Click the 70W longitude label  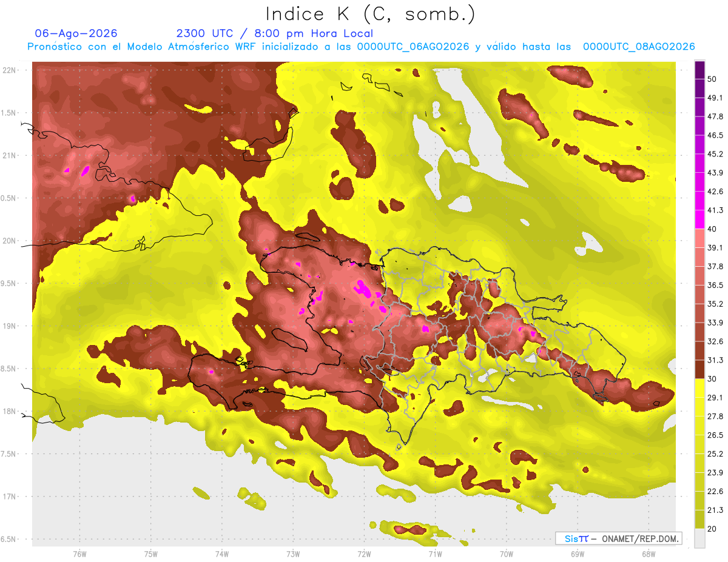[x=507, y=554]
